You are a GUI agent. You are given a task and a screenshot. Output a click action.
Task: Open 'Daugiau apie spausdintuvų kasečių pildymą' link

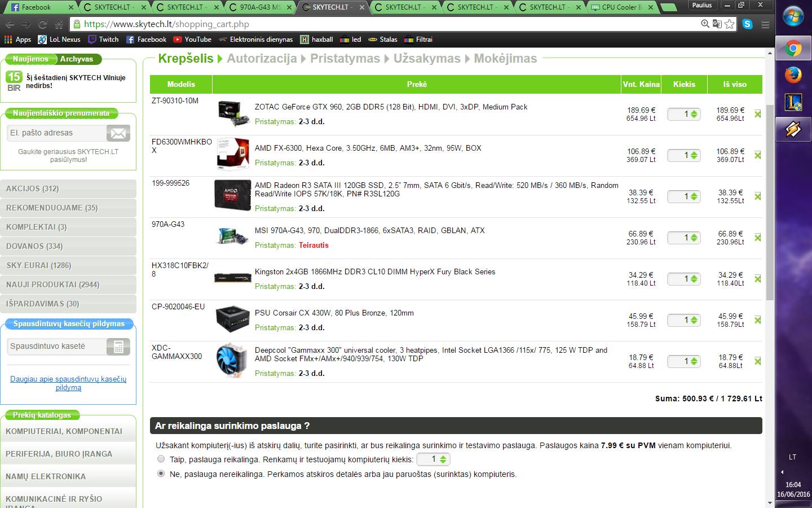[68, 383]
